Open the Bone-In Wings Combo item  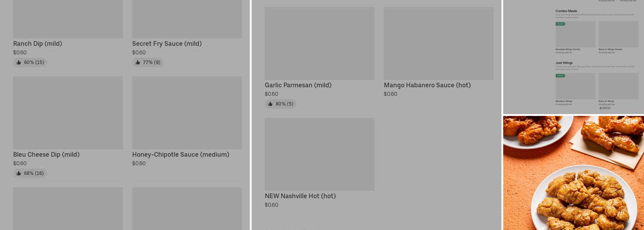(618, 34)
